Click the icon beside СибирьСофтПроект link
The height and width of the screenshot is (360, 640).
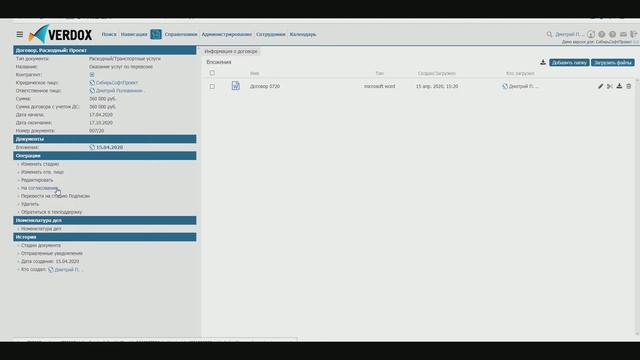click(x=92, y=83)
